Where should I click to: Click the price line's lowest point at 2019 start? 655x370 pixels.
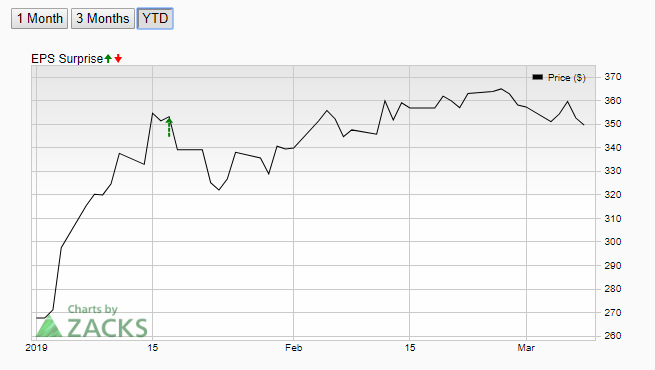pos(40,318)
